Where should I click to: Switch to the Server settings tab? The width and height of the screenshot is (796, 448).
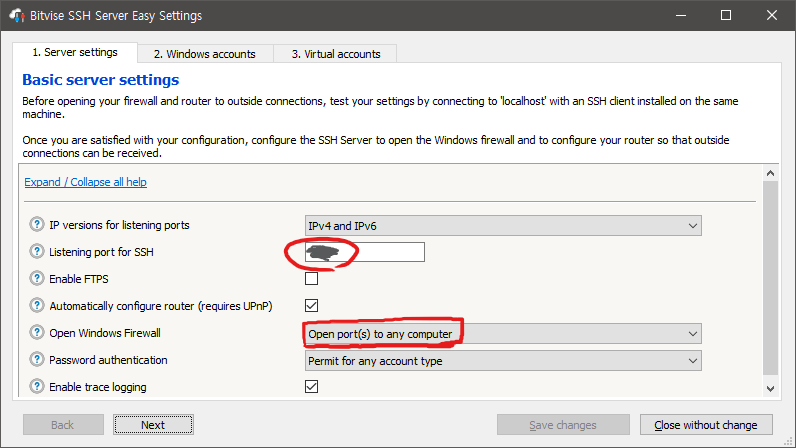pyautogui.click(x=75, y=52)
